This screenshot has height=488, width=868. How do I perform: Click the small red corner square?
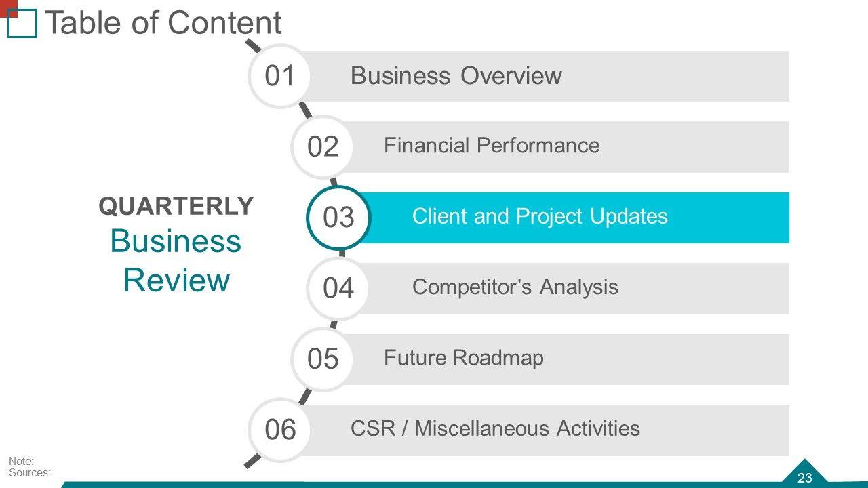[x=7, y=6]
